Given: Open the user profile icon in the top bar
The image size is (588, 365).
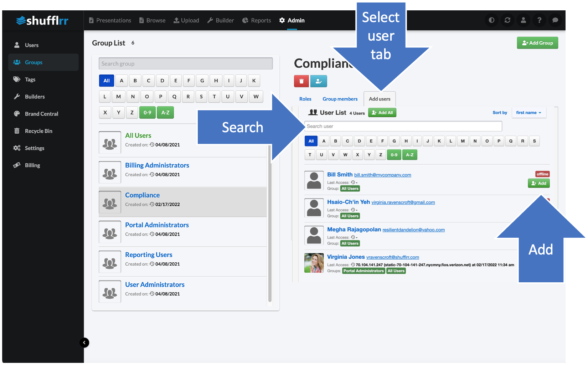Looking at the screenshot, I should [x=523, y=20].
